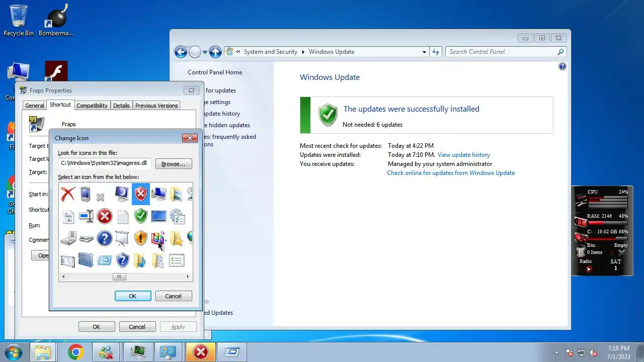Go back in Control Panel window
Screen dimensions: 644x362
coord(181,52)
